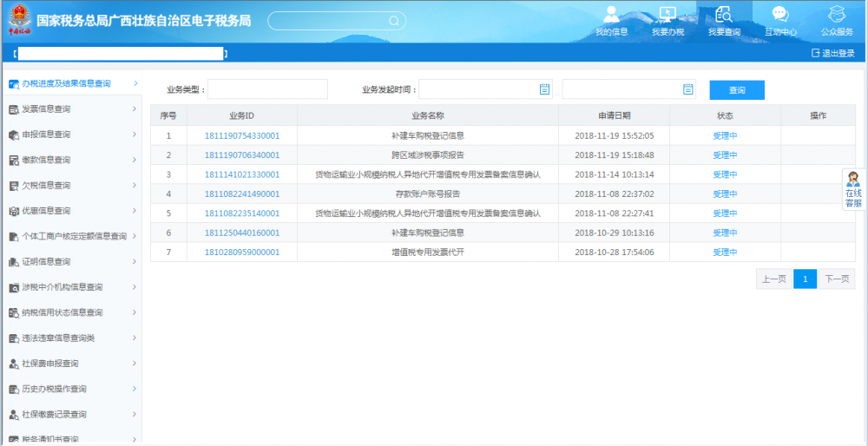Expand 发票信息查询 sidebar chevron
Screen dimensions: 868x446
tap(134, 109)
